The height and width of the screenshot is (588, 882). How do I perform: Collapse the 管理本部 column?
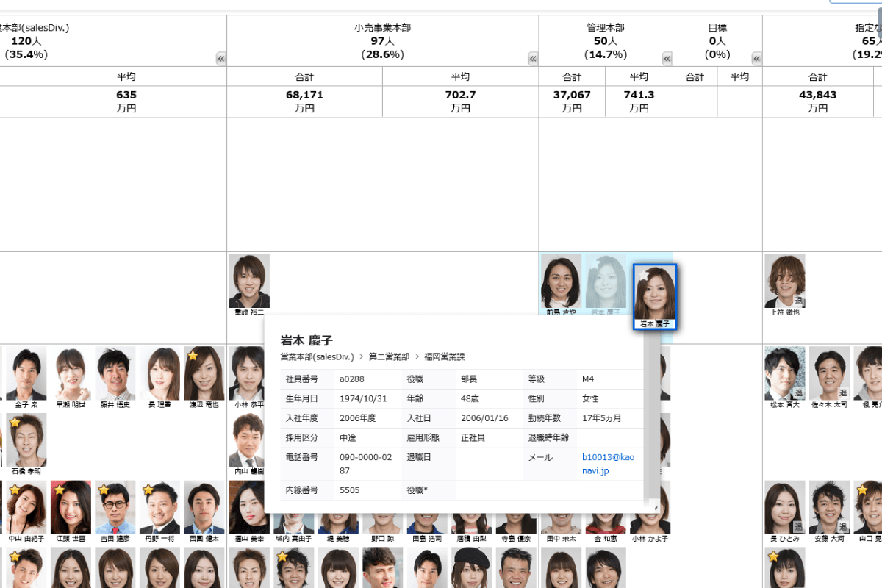(x=667, y=59)
